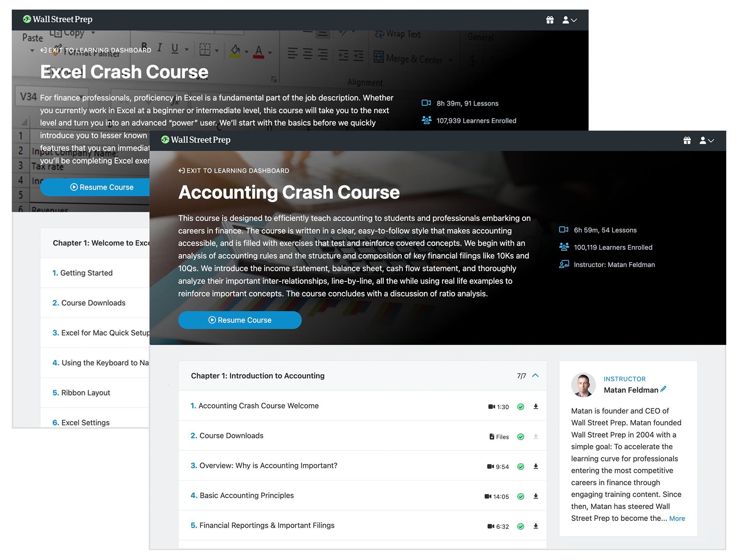The width and height of the screenshot is (741, 560).
Task: Click the More link in instructor bio
Action: [x=677, y=518]
